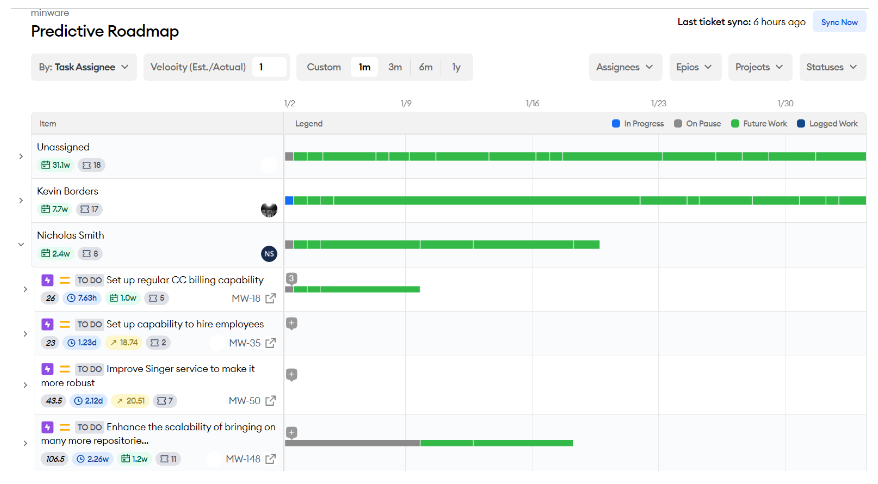
Task: Open external link icon for MW-148
Action: tap(270, 459)
